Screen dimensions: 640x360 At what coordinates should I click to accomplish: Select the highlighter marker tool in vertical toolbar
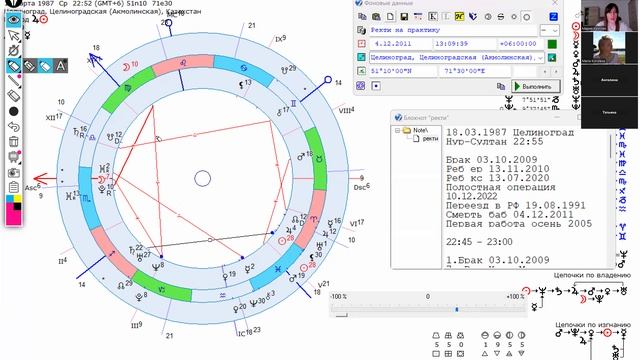point(14,66)
